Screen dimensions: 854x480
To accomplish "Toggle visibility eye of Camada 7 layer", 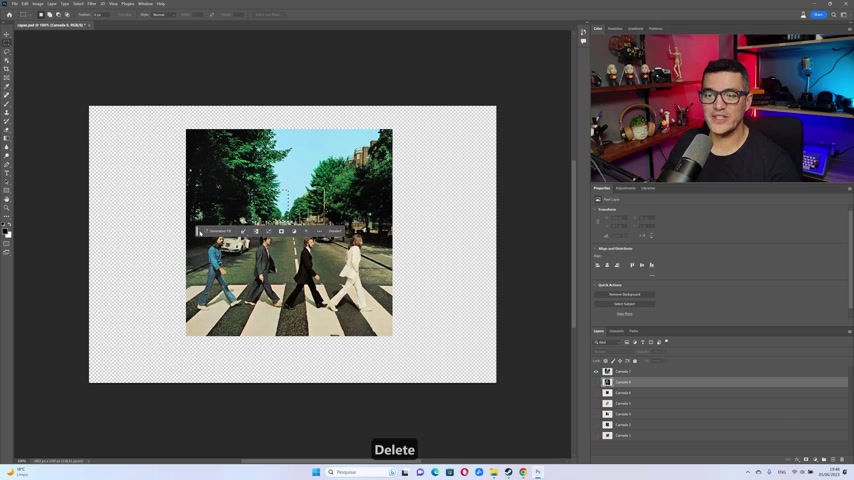I will click(x=596, y=372).
